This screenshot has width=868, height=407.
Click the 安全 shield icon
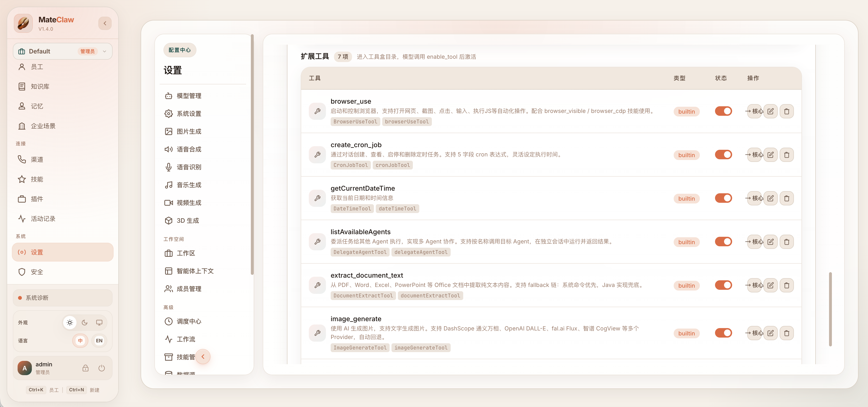22,272
